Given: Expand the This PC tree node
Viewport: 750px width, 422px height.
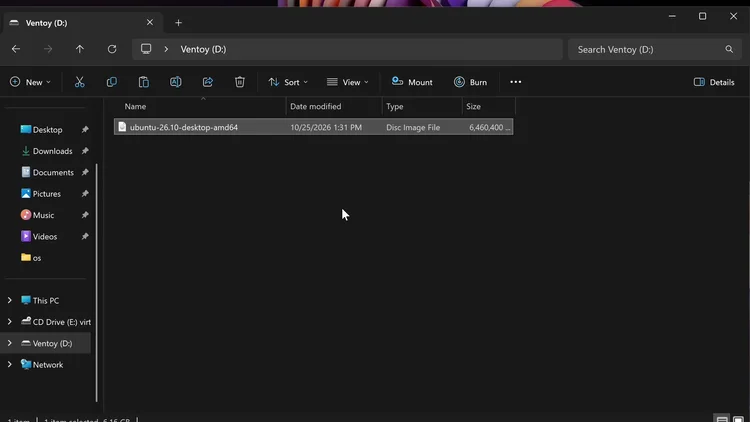Looking at the screenshot, I should pyautogui.click(x=10, y=300).
